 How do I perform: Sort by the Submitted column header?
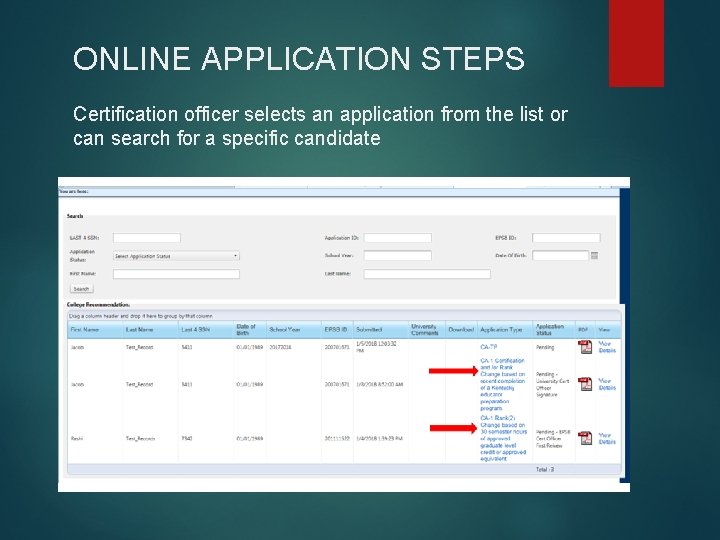pyautogui.click(x=381, y=330)
